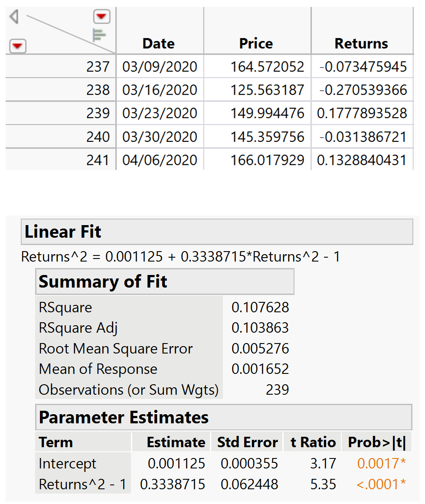The width and height of the screenshot is (425, 504).
Task: Click the date cell 04/06/2020
Action: pos(160,160)
